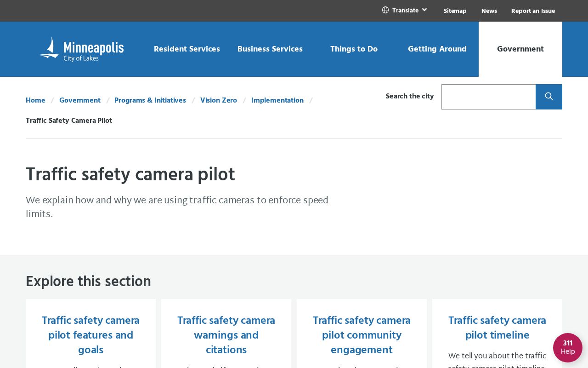Click the Minneapolis City of Lakes logo
The width and height of the screenshot is (588, 368).
[82, 49]
